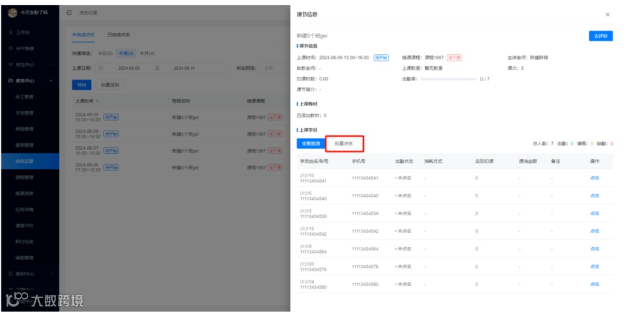
Task: Click the 2024-08-07 15:00~16:00 list row
Action: 181,151
